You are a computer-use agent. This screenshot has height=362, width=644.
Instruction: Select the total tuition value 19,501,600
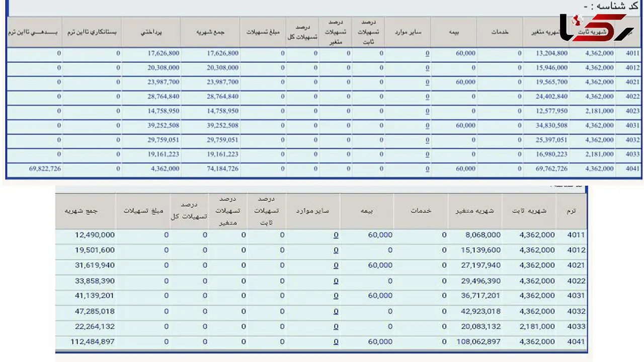95,250
